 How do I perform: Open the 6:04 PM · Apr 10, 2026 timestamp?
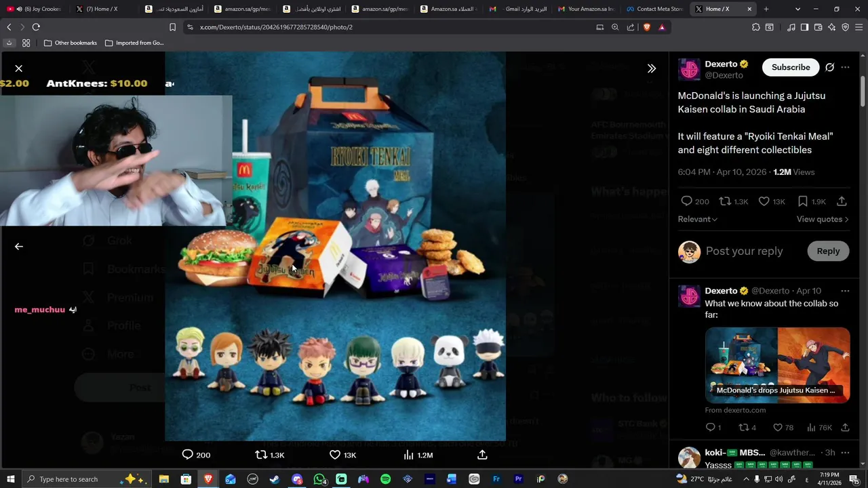[x=722, y=172]
